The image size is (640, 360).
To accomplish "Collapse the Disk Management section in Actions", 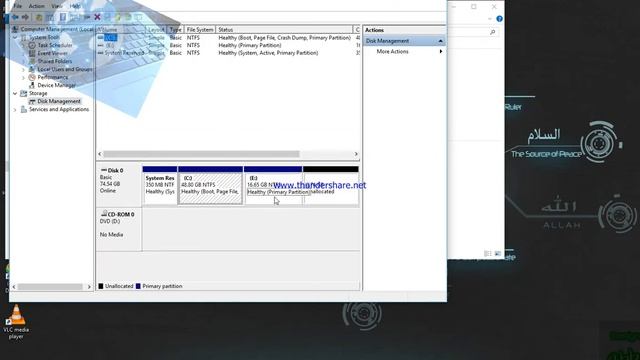I will tap(440, 41).
